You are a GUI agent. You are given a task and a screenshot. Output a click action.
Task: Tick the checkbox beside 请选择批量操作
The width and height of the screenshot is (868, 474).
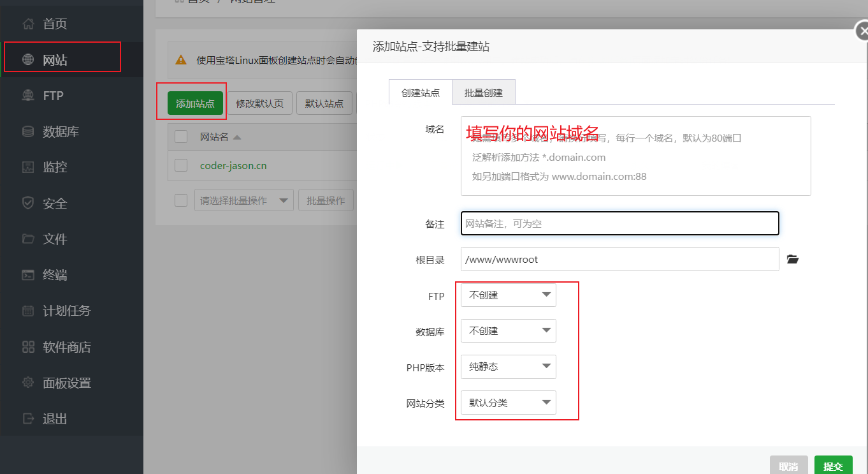(x=181, y=200)
